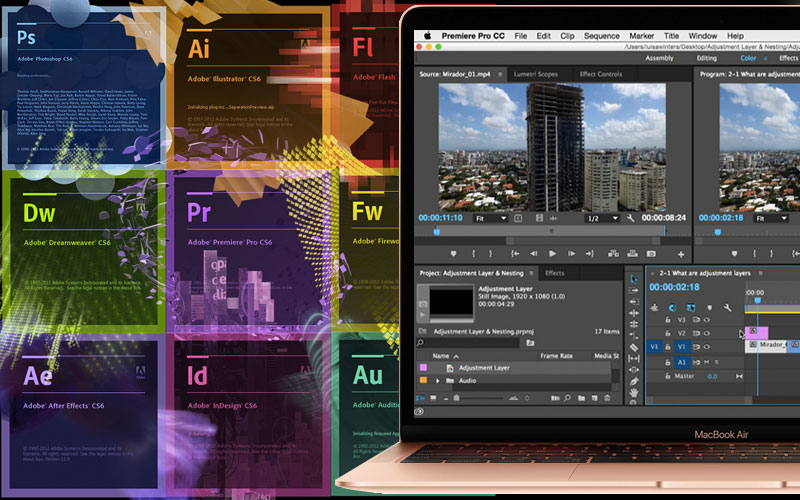The width and height of the screenshot is (800, 500).
Task: Switch Project panel to List View
Action: pos(420,398)
